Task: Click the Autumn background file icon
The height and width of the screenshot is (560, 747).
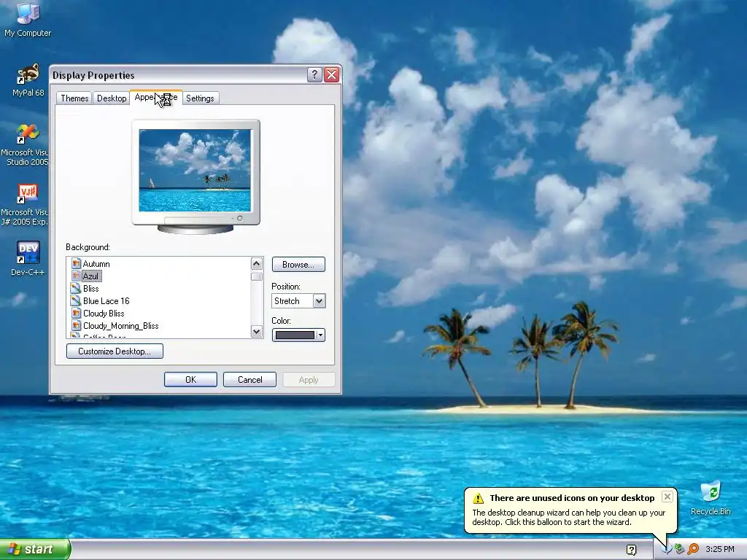Action: coord(76,263)
